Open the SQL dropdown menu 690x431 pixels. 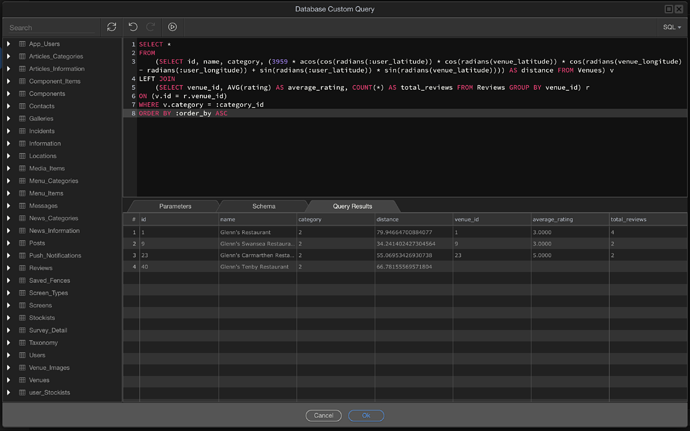672,27
